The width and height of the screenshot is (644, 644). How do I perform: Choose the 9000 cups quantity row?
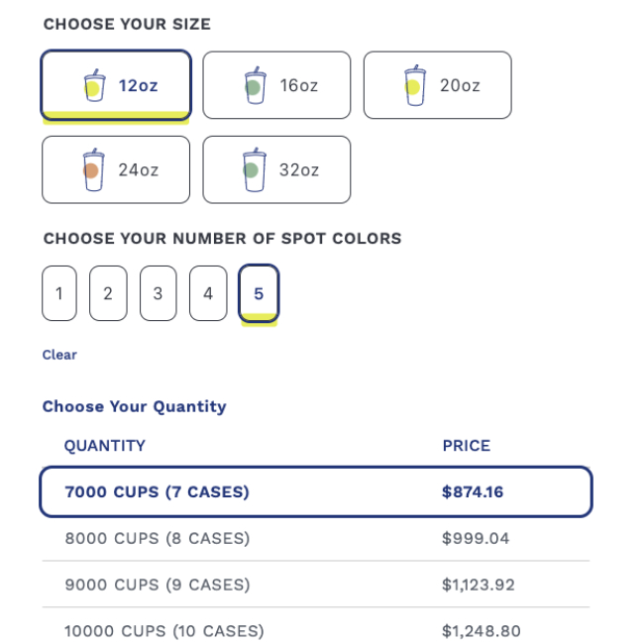pos(316,585)
